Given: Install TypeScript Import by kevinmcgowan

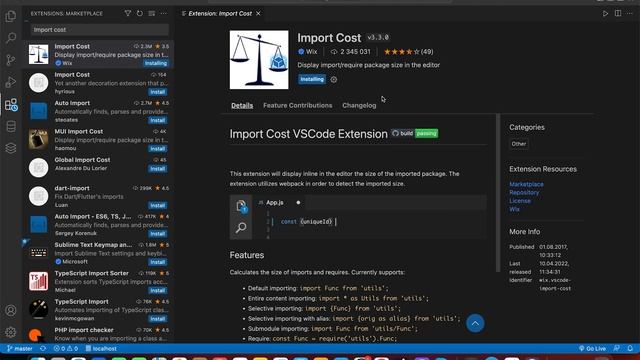Looking at the screenshot, I should (158, 319).
